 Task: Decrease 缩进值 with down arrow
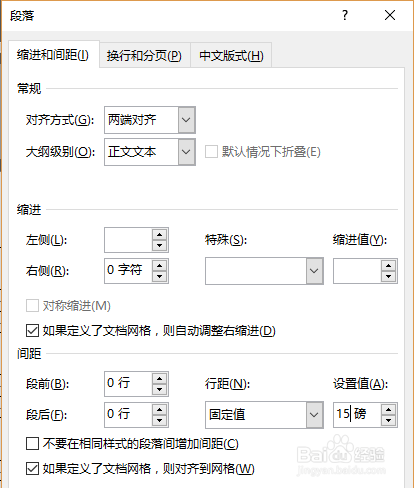(388, 276)
